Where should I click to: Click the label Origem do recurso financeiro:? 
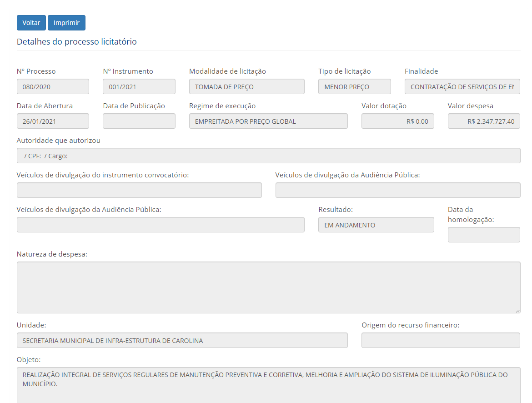pos(410,325)
